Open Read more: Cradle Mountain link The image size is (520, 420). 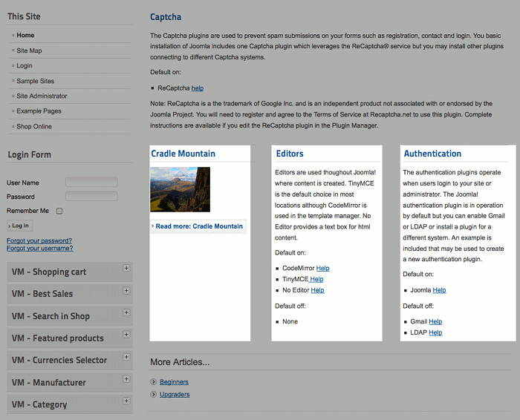pos(199,226)
